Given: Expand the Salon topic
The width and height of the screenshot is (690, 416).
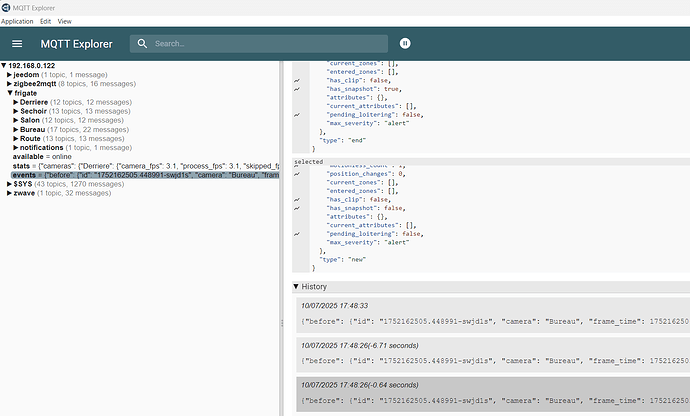Looking at the screenshot, I should click(x=16, y=120).
